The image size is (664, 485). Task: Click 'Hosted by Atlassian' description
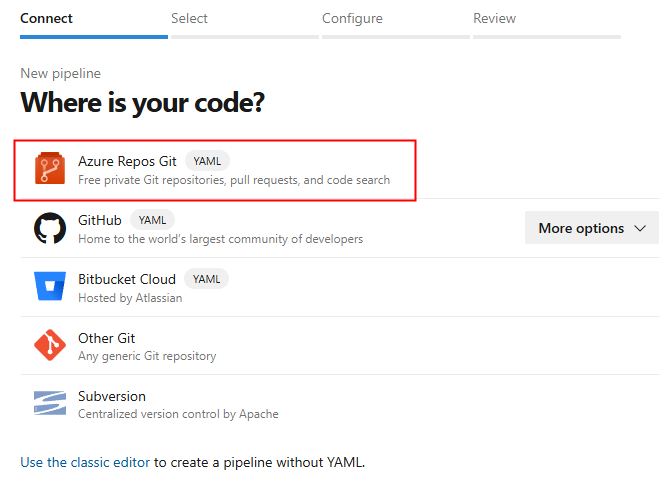click(130, 298)
